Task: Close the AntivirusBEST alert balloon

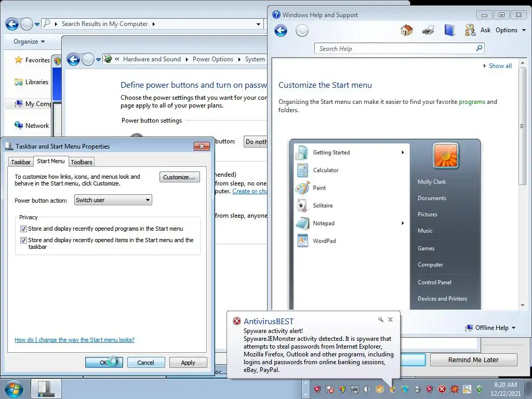Action: tap(391, 320)
